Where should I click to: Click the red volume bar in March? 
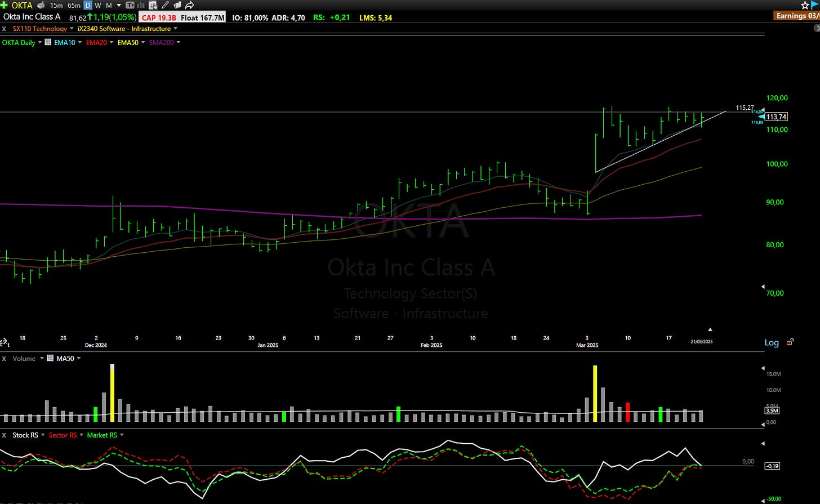click(x=627, y=412)
